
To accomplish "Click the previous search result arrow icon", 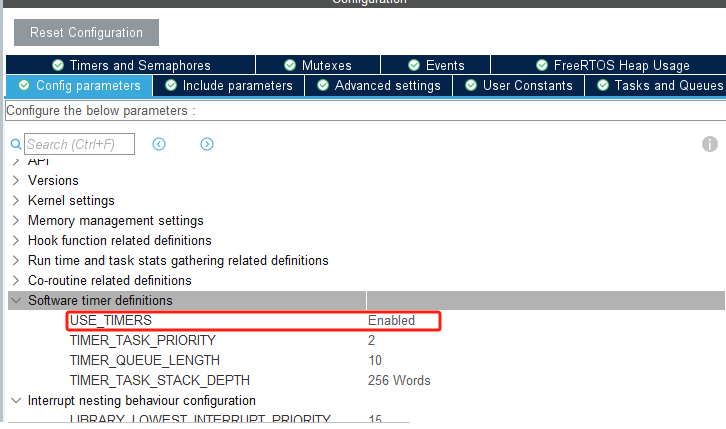I will pos(159,144).
